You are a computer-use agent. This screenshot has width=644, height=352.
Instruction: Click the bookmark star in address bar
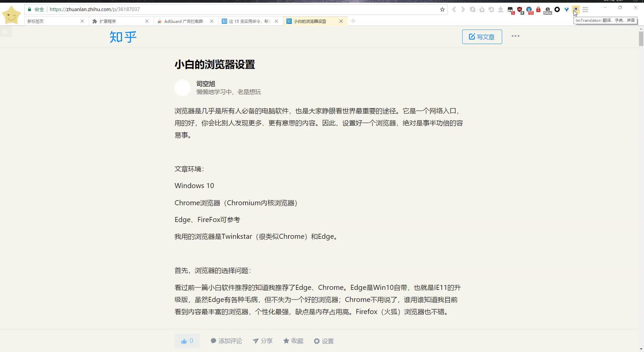442,9
